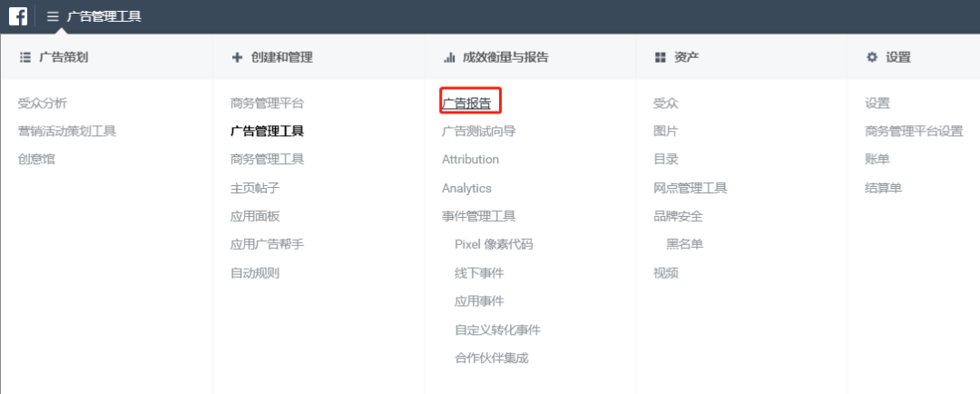The width and height of the screenshot is (980, 394).
Task: Toggle the hamburger menu icon
Action: pyautogui.click(x=54, y=16)
